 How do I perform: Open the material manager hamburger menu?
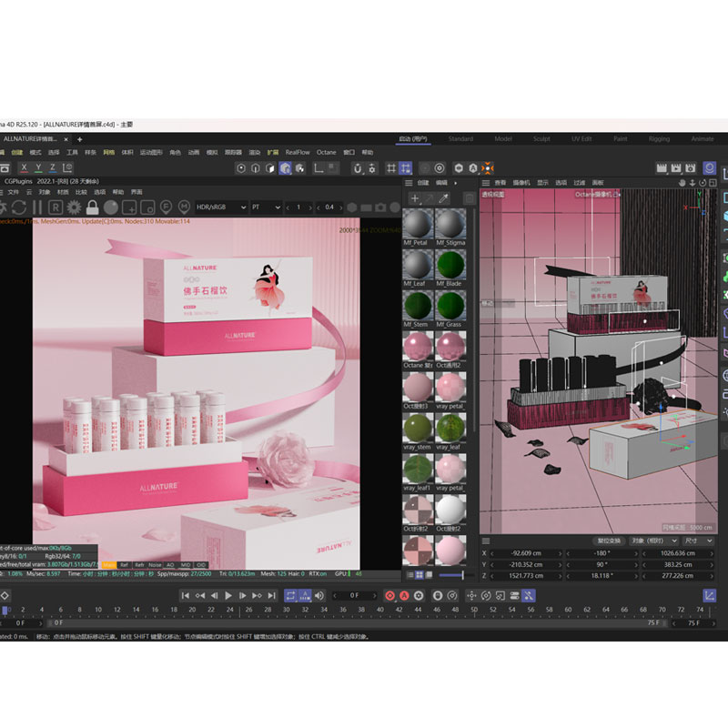pos(409,183)
